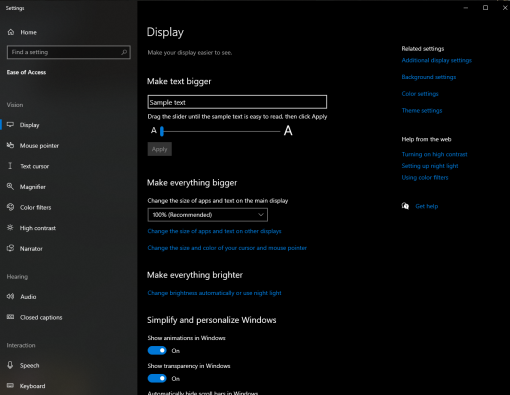This screenshot has height=395, width=510.
Task: Open Turning on high contrast help link
Action: click(x=435, y=154)
